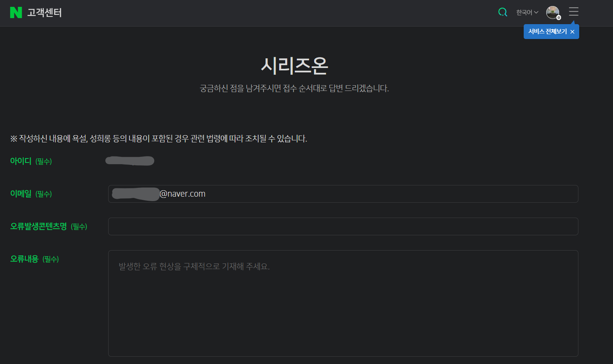The height and width of the screenshot is (364, 613).
Task: Click the magnifying glass to start searching
Action: pyautogui.click(x=502, y=12)
